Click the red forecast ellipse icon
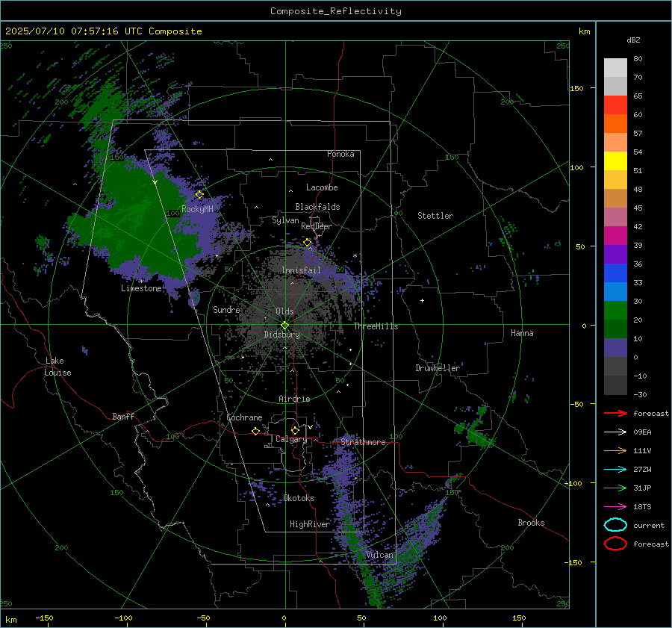This screenshot has width=672, height=628. (x=615, y=544)
